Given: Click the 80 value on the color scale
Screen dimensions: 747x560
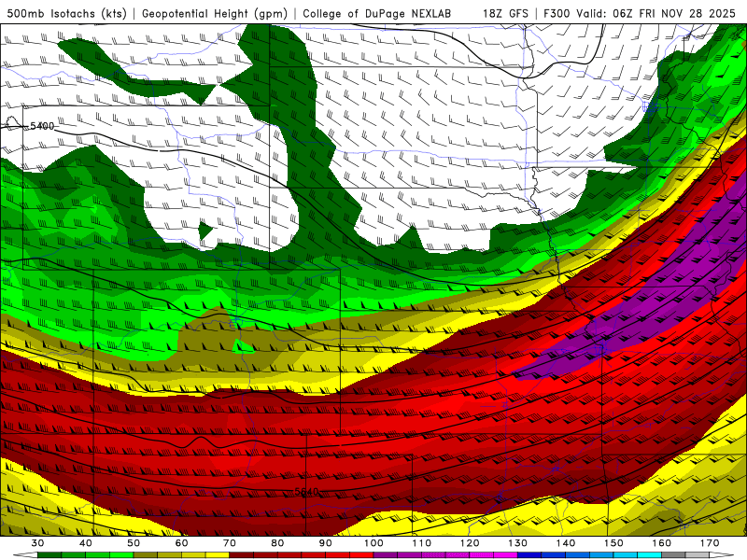Looking at the screenshot, I should (277, 543).
